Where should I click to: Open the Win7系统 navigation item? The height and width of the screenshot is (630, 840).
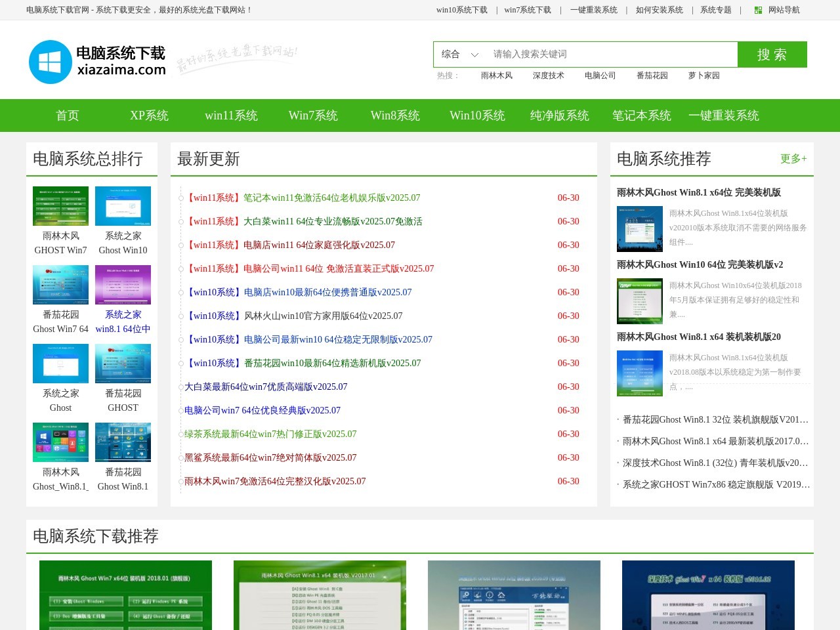pos(314,115)
